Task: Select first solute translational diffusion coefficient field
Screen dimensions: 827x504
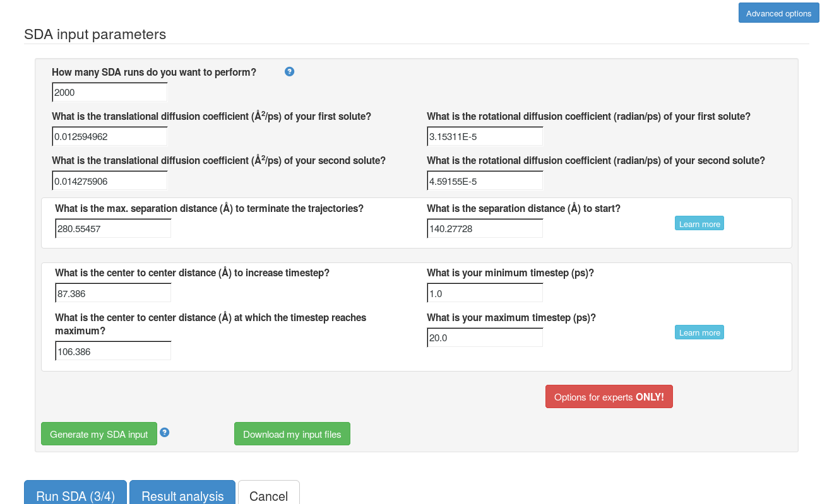Action: point(110,136)
